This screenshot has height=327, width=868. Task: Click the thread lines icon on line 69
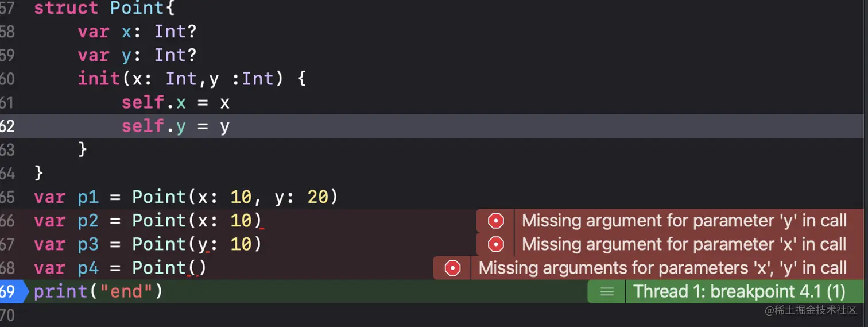coord(606,292)
